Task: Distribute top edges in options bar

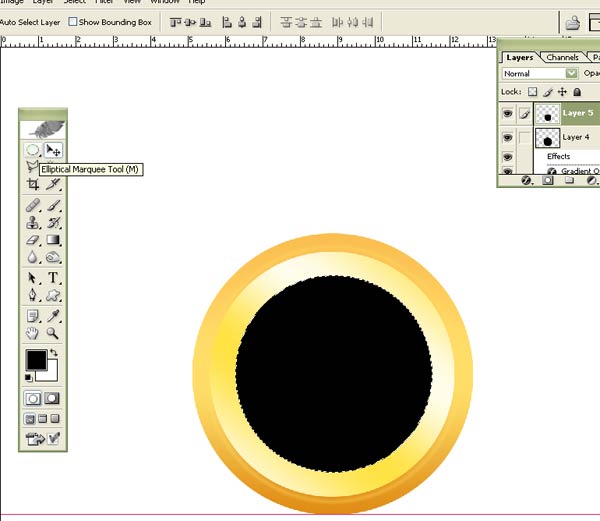Action: [285, 23]
